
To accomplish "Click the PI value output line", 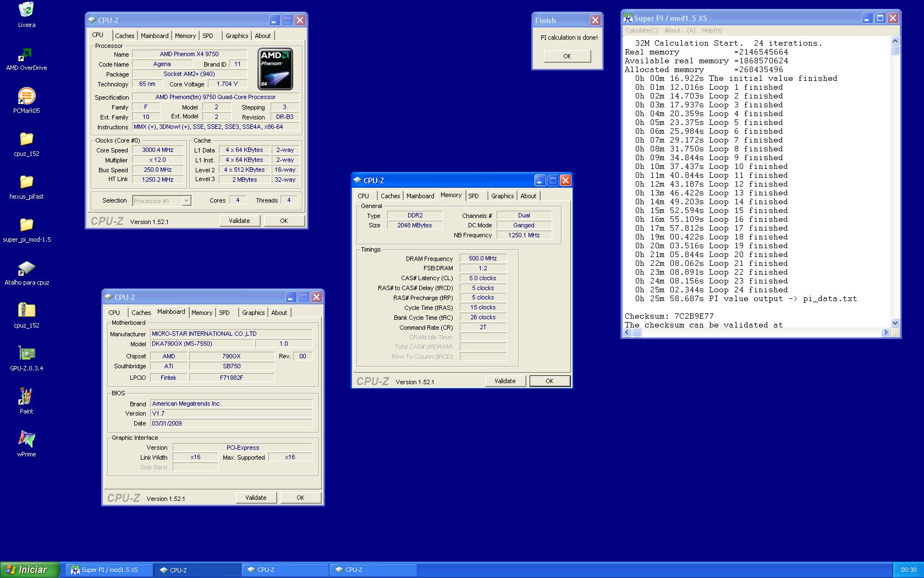I will (746, 298).
